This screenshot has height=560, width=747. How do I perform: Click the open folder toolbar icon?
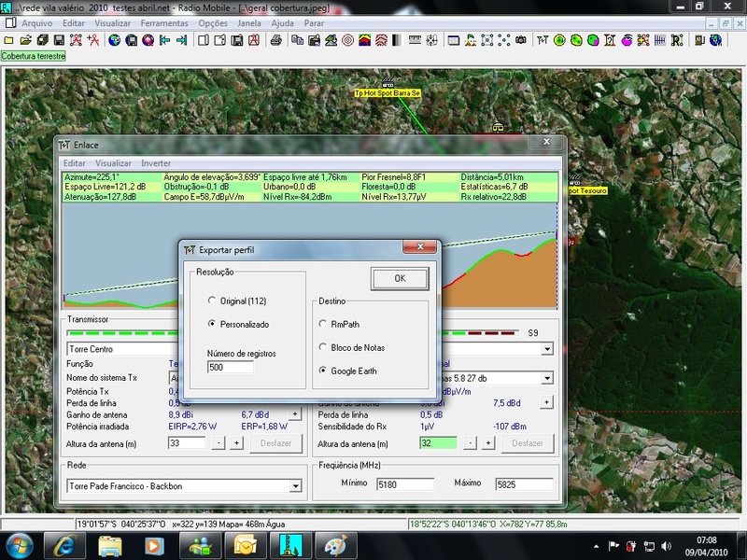tap(26, 40)
